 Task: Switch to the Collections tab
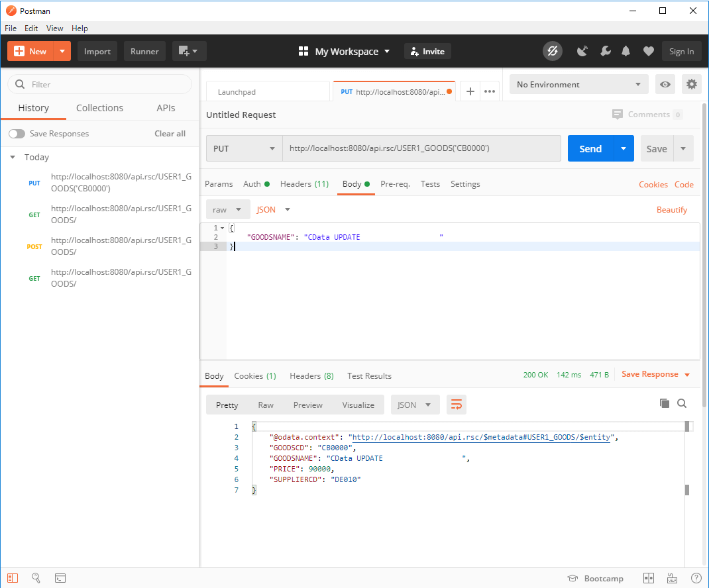(99, 108)
